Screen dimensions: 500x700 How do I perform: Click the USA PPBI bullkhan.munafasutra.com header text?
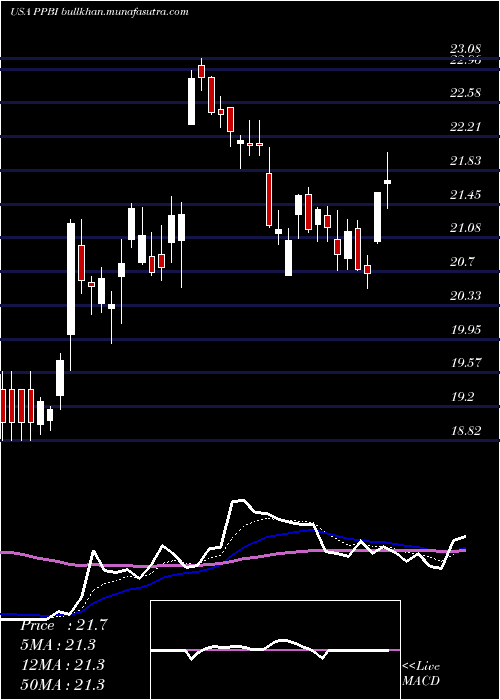99,12
